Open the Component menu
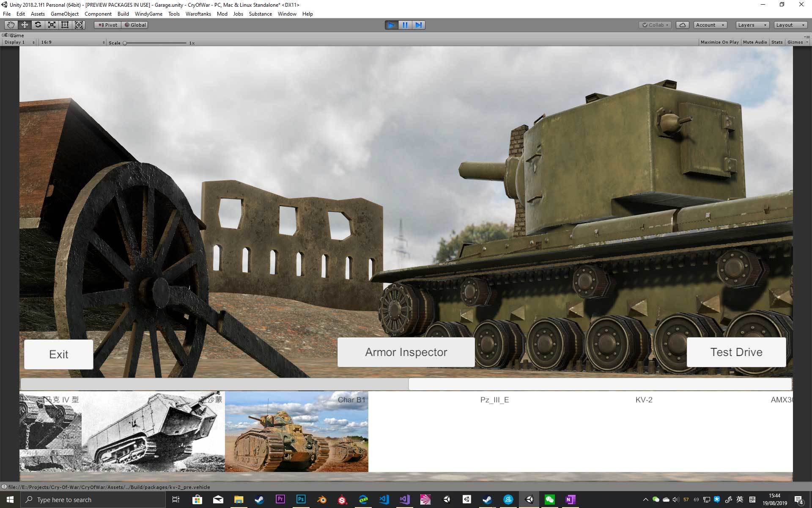Viewport: 812px width, 508px height. pyautogui.click(x=98, y=14)
